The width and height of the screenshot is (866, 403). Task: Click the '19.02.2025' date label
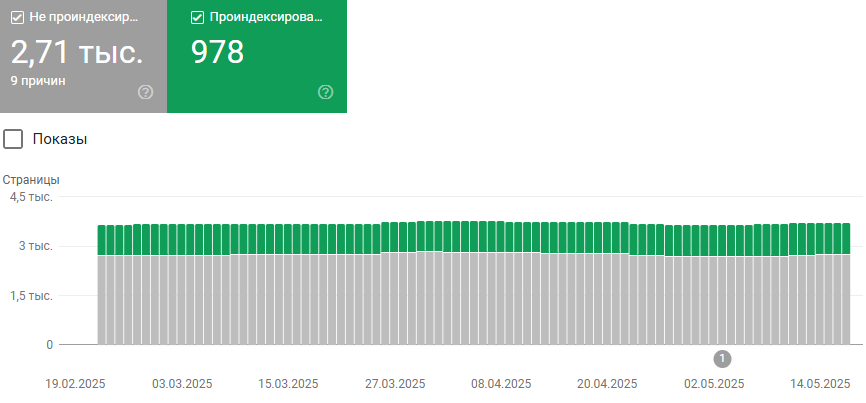click(75, 384)
